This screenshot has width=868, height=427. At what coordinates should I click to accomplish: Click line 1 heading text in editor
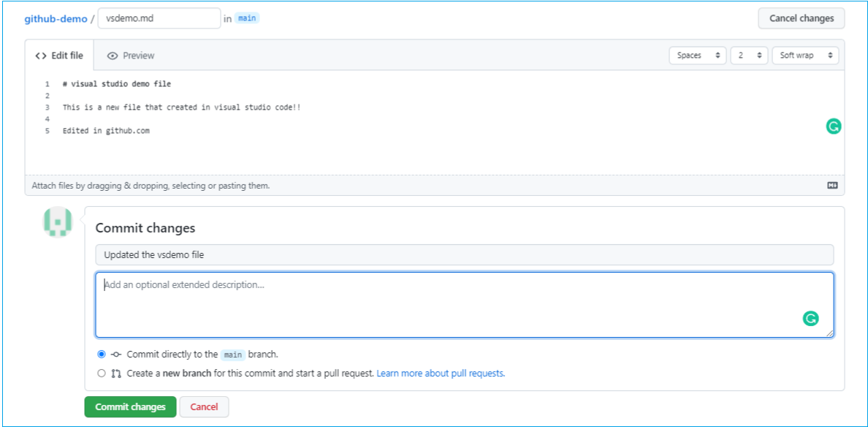117,84
